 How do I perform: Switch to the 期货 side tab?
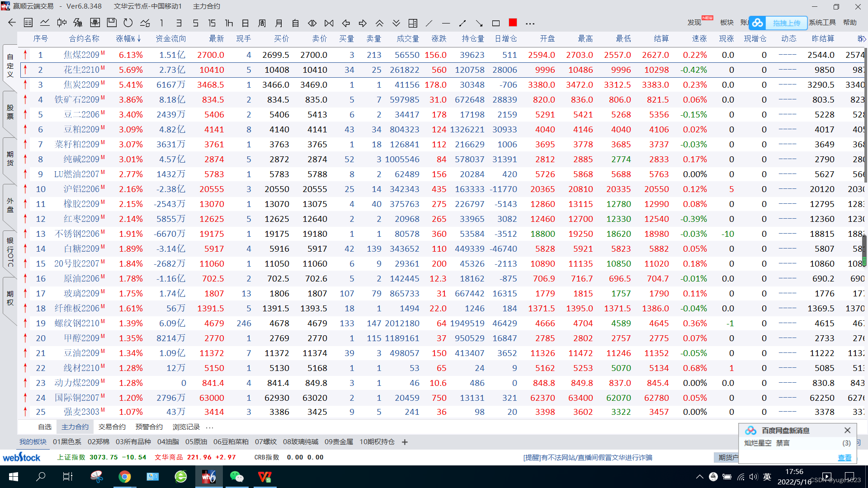(x=10, y=159)
